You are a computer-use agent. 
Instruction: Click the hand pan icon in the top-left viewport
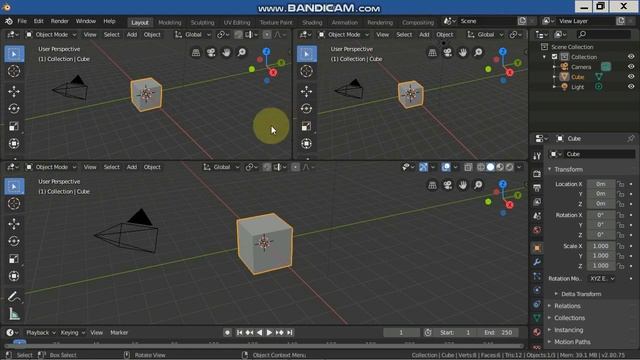pyautogui.click(x=226, y=52)
